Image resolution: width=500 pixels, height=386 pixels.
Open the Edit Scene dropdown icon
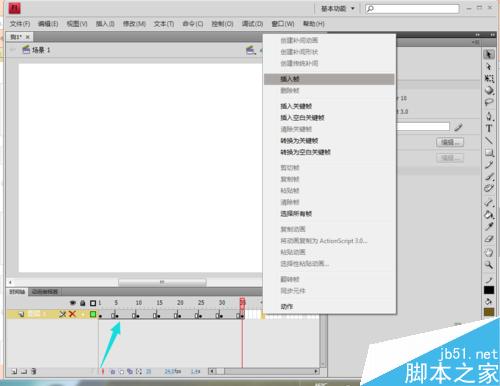[x=251, y=50]
